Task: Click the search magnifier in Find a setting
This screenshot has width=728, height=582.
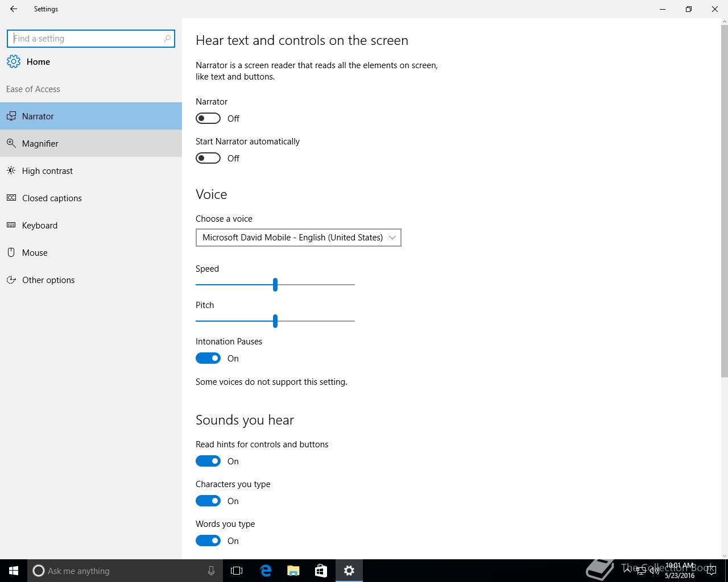Action: pyautogui.click(x=167, y=39)
